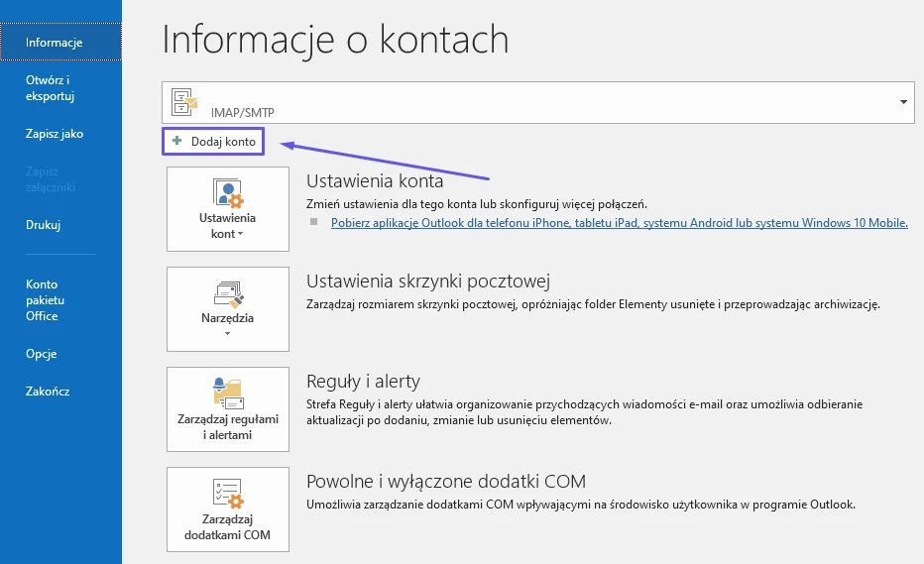
Task: Open the account selection dropdown arrow
Action: pyautogui.click(x=903, y=102)
